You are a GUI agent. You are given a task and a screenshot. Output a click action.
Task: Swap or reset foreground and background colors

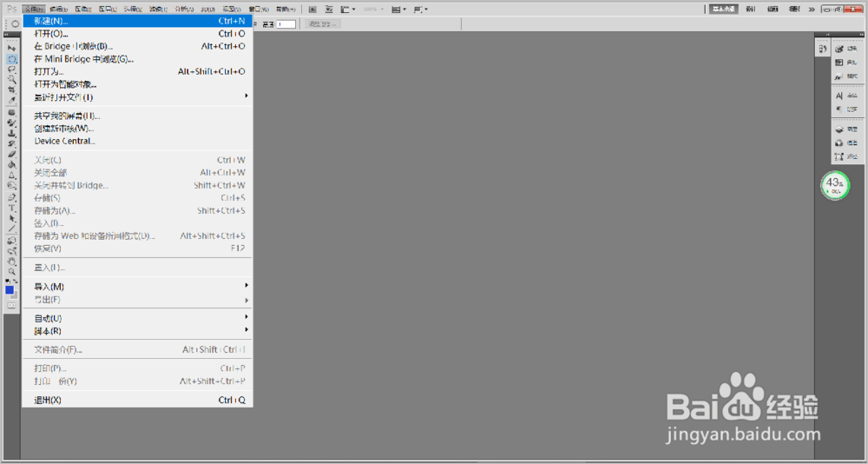coord(11,281)
